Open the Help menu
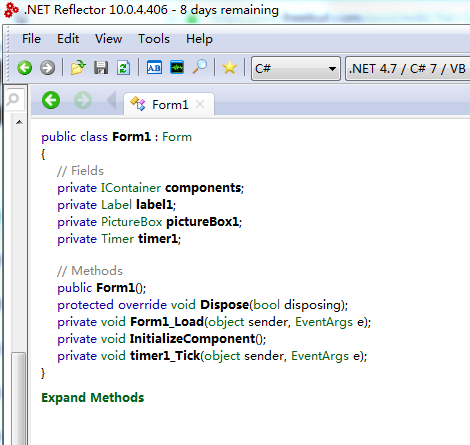Viewport: 470px width, 445px height. [199, 39]
